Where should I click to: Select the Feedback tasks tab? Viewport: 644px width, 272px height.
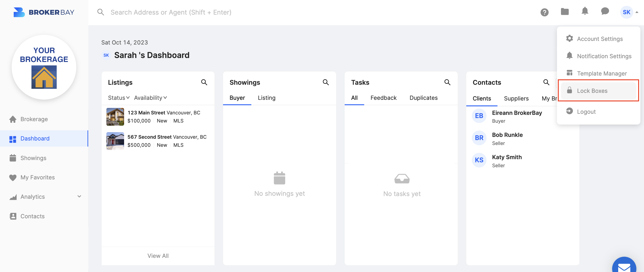coord(383,98)
